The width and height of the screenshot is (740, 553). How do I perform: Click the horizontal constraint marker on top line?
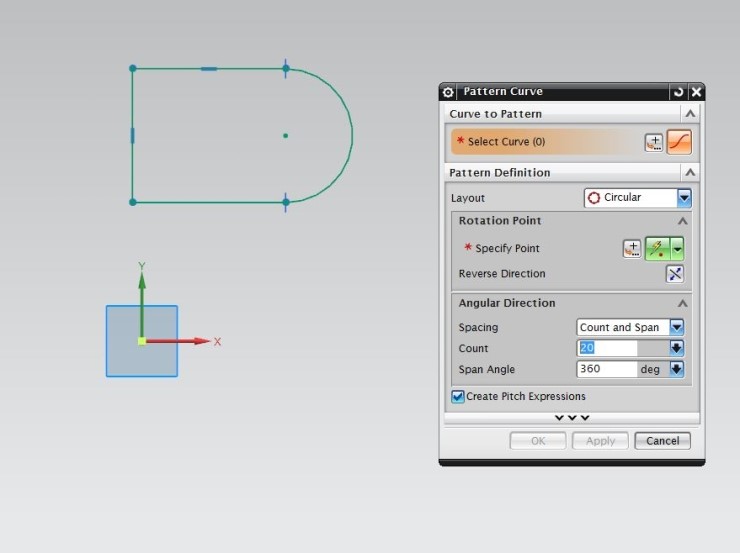coord(209,69)
